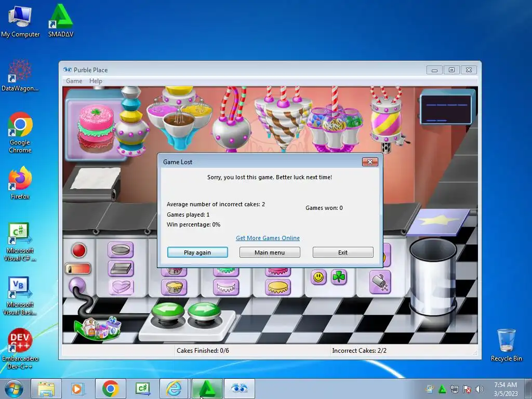Viewport: 532px width, 399px height.
Task: Open the Help menu
Action: tap(96, 81)
